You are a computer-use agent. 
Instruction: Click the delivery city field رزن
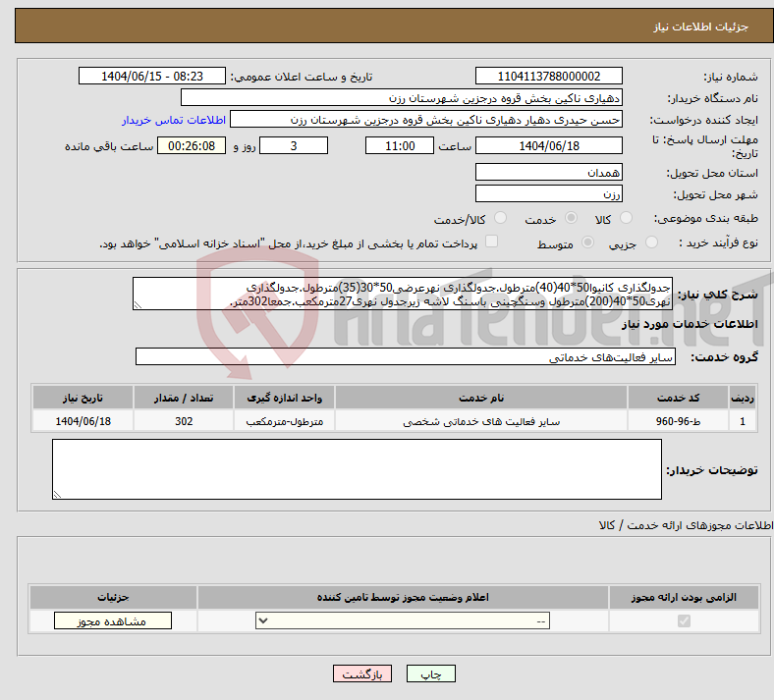(548, 193)
